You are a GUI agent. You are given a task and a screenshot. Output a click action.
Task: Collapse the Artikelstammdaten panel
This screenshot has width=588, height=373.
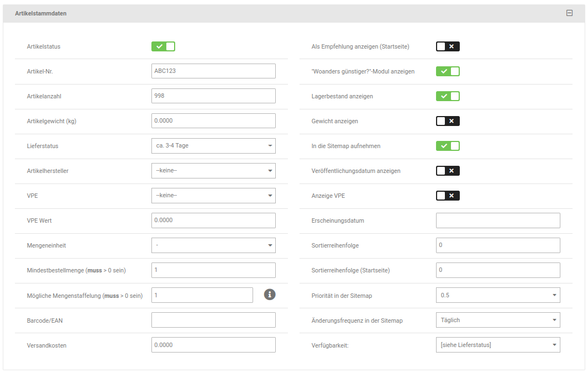click(570, 13)
